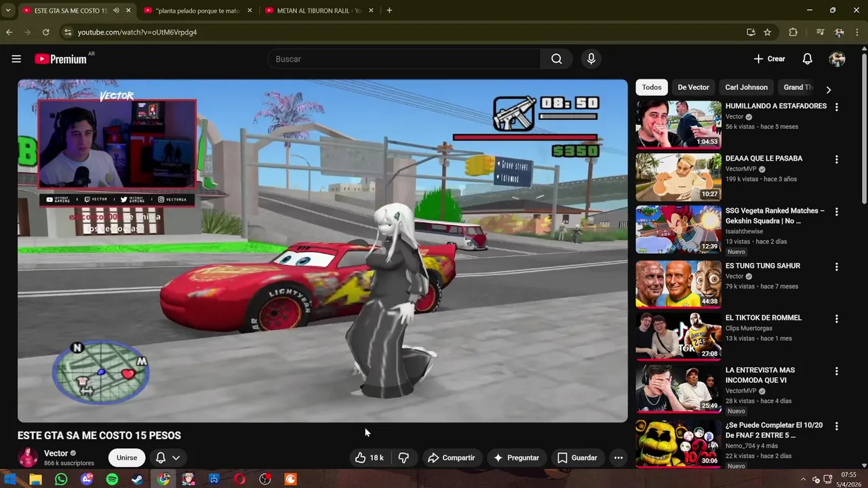The image size is (868, 488).
Task: Open Vector channel avatar below video
Action: pos(28,457)
